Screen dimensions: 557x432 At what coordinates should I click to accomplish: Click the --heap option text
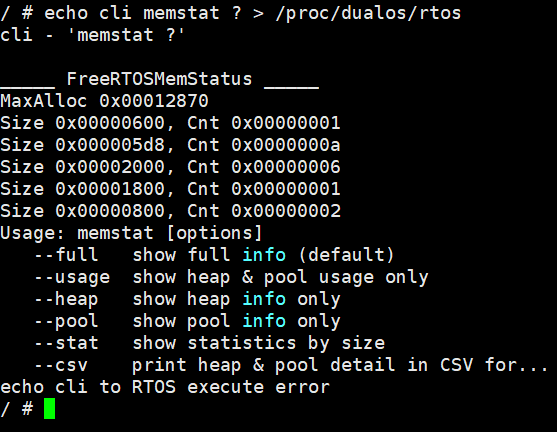tap(66, 299)
